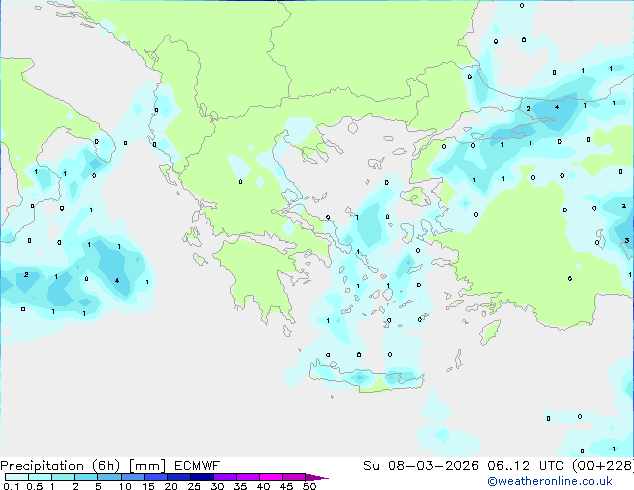Click the 'Su 08-03-2026 06..12 UTC (00+228)' timestamp
This screenshot has width=634, height=490.
coord(498,466)
